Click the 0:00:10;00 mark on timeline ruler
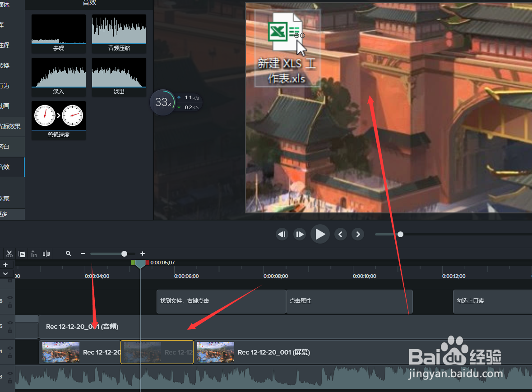532x392 pixels. 365,276
